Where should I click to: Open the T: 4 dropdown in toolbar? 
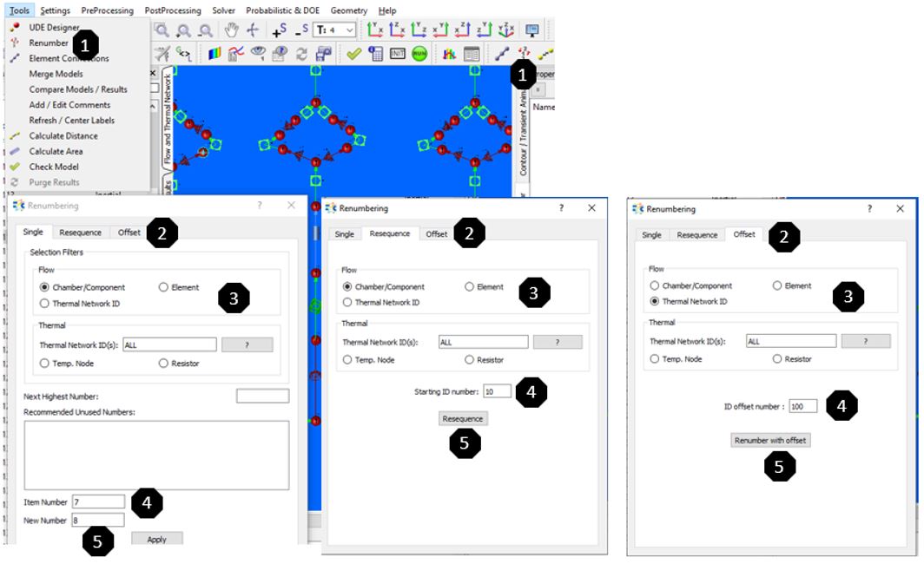click(335, 30)
